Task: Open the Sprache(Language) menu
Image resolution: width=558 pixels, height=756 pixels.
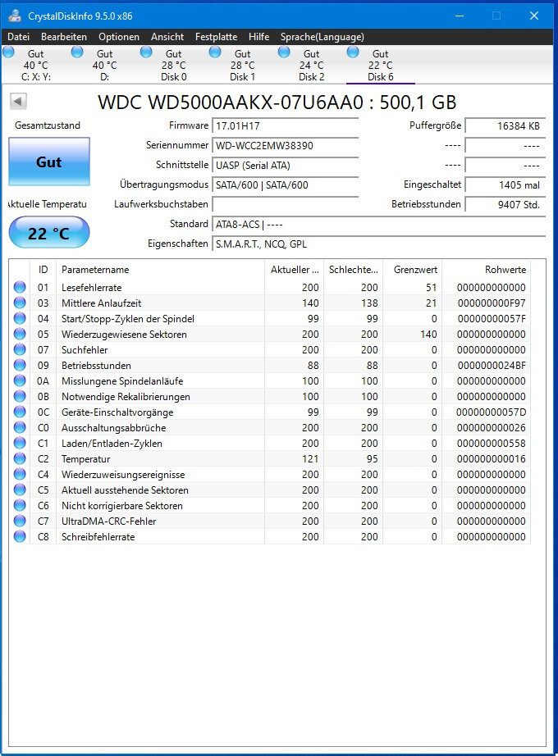Action: coord(322,37)
